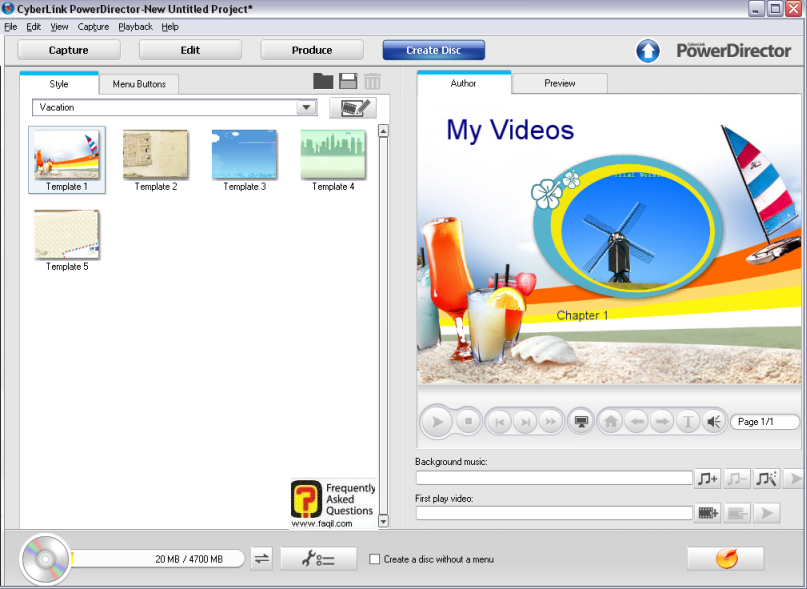Viewport: 807px width, 589px height.
Task: Switch to the Menu Buttons tab
Action: (139, 84)
